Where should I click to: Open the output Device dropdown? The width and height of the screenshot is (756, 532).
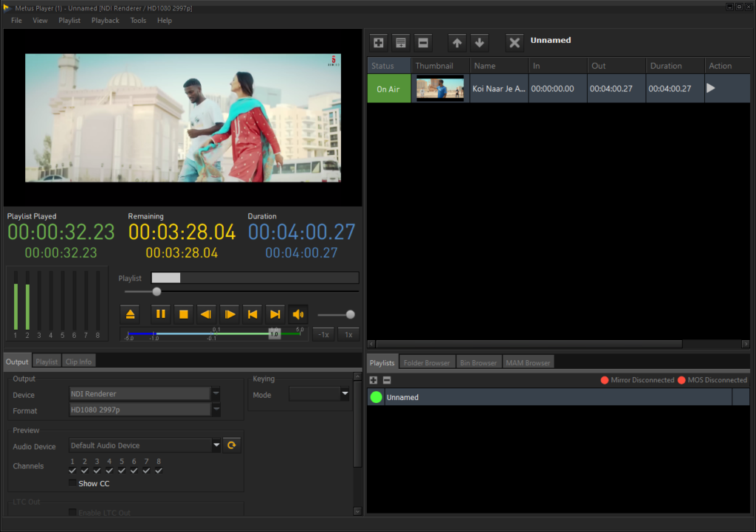(216, 394)
